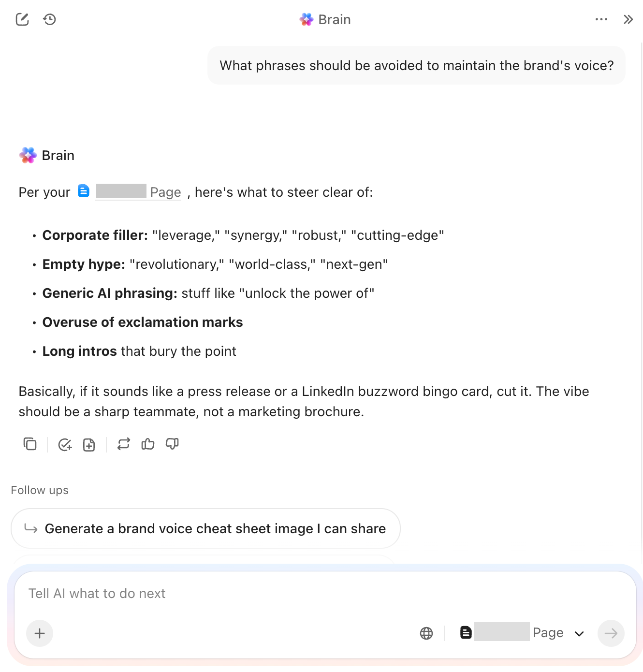Give the response a thumbs down
Screen dimensions: 643x672
(172, 444)
